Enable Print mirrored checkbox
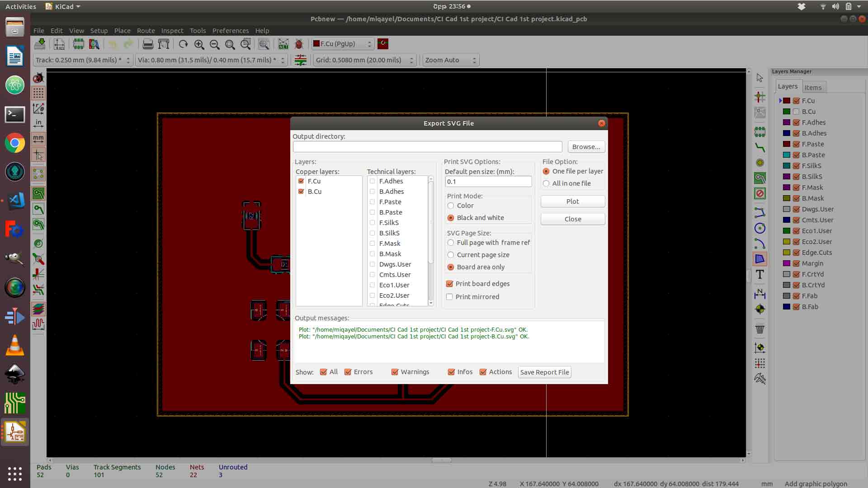The width and height of the screenshot is (868, 488). pos(449,297)
